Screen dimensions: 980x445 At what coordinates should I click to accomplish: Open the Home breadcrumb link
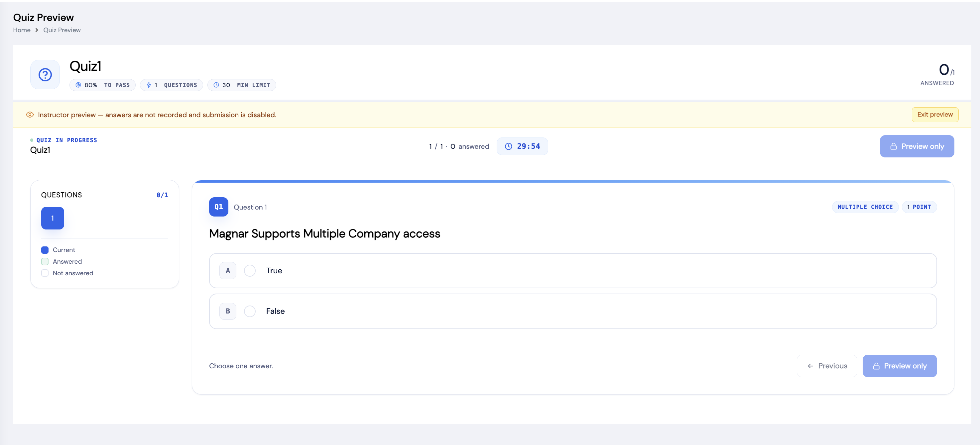[x=22, y=30]
